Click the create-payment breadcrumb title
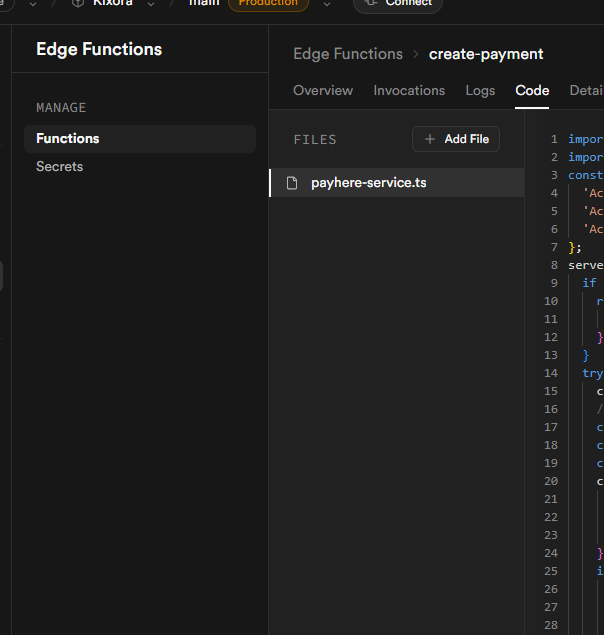 pos(486,54)
